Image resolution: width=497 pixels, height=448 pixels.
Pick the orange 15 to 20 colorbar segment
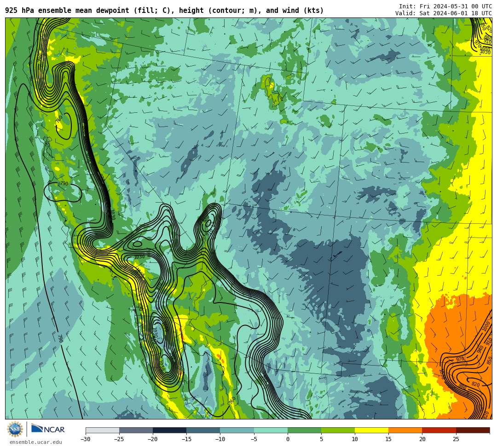[x=405, y=430]
